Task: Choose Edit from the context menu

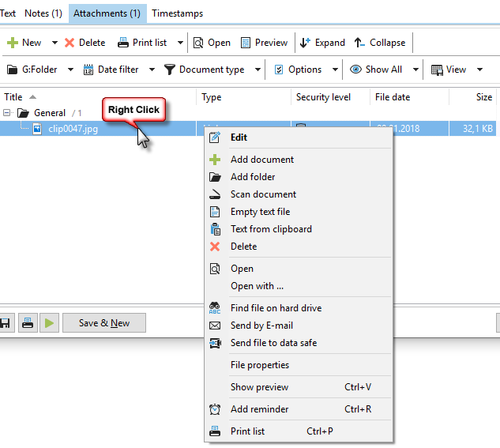Action: [x=239, y=137]
